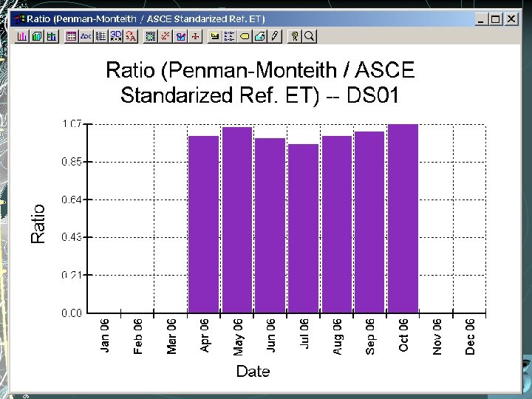Image resolution: width=532 pixels, height=399 pixels.
Task: Click the 'Abc' text labels icon
Action: click(86, 36)
